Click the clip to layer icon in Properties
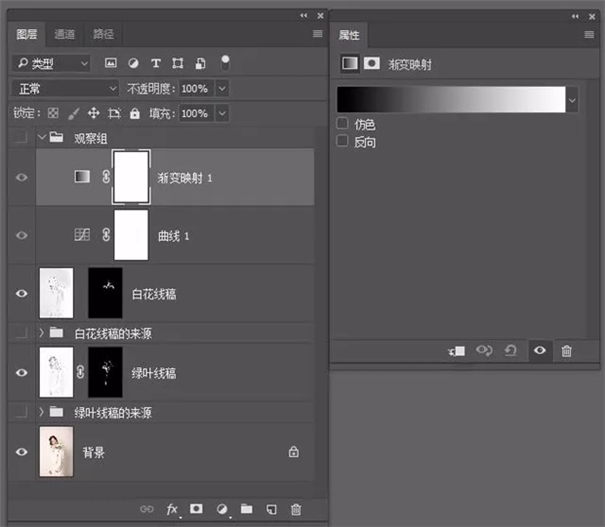The height and width of the screenshot is (527, 605). coord(458,351)
